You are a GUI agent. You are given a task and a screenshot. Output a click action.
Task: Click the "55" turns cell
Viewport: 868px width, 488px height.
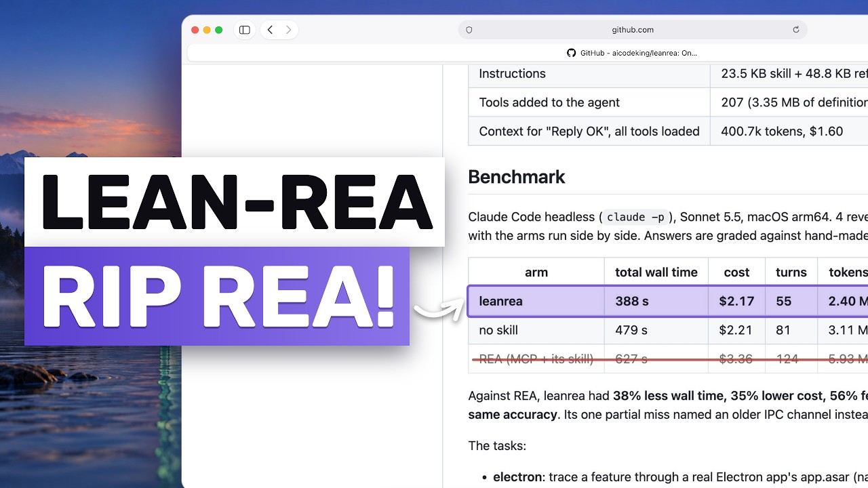[x=791, y=301]
